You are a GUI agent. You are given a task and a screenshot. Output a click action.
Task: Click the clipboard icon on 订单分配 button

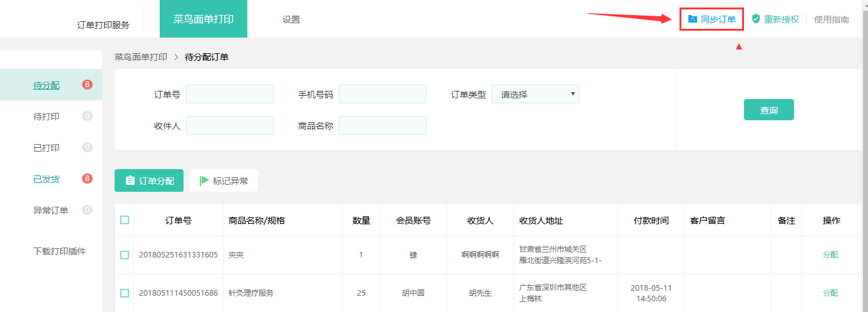pyautogui.click(x=130, y=181)
